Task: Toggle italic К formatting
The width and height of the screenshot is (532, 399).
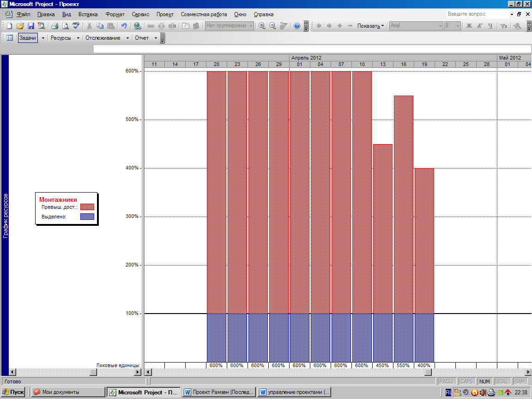Action: point(480,26)
